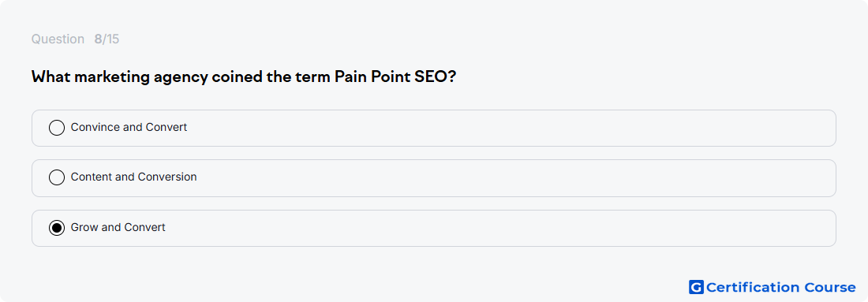
Task: Click the word "Course" in the footer branding
Action: [829, 287]
